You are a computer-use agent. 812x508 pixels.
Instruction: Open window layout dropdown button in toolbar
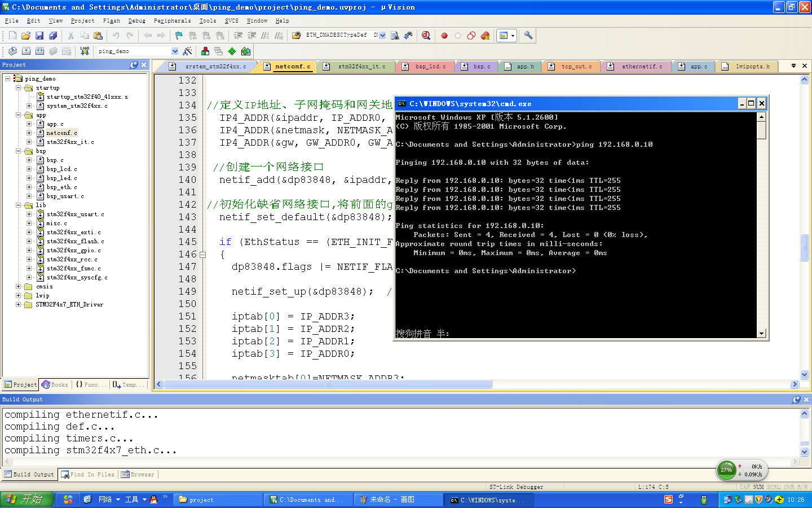[513, 36]
